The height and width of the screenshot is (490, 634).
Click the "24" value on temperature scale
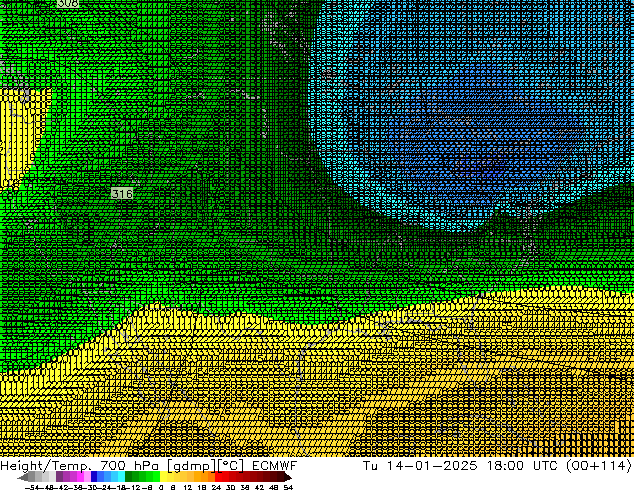pos(216,488)
